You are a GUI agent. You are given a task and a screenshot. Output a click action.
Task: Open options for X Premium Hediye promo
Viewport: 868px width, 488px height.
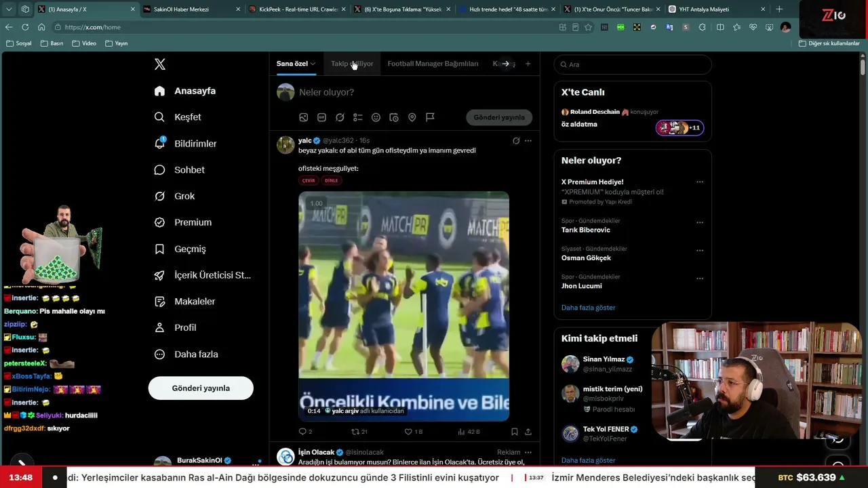(700, 182)
